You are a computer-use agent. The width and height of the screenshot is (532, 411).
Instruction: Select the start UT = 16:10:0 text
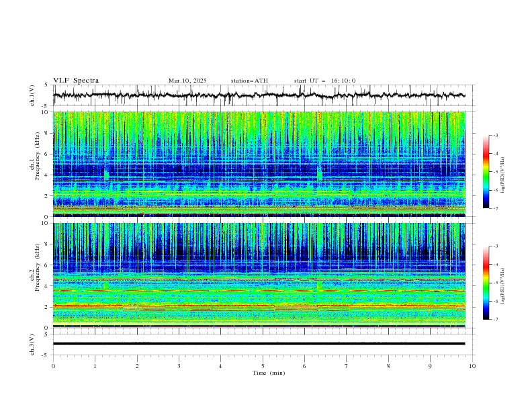[x=324, y=81]
